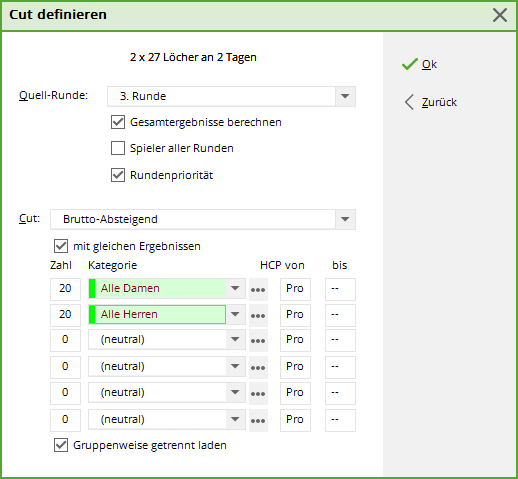
Task: Open the Quell-Runde dropdown
Action: [x=345, y=96]
